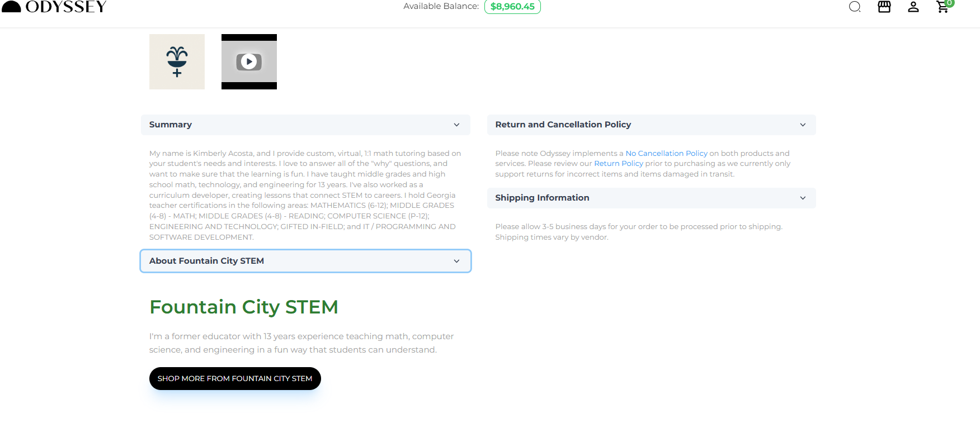This screenshot has height=423, width=980.
Task: Collapse the Summary section
Action: coord(305,125)
